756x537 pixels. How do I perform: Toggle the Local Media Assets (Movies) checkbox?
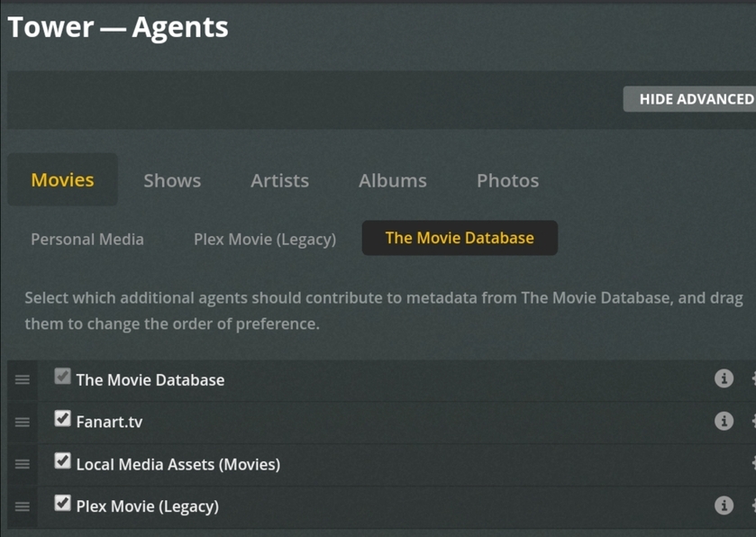pyautogui.click(x=62, y=461)
